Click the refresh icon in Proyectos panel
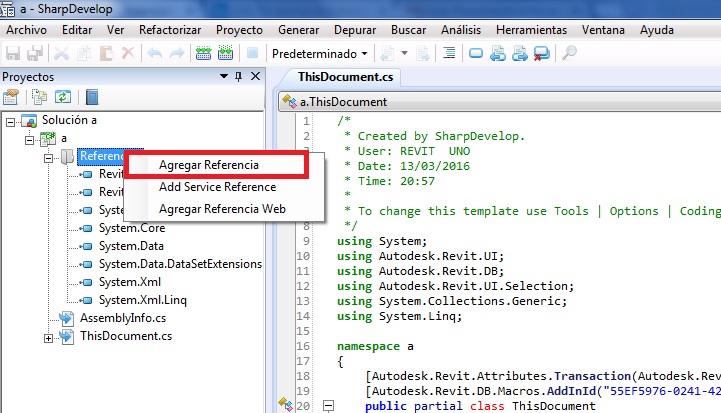This screenshot has width=721, height=413. tap(62, 97)
